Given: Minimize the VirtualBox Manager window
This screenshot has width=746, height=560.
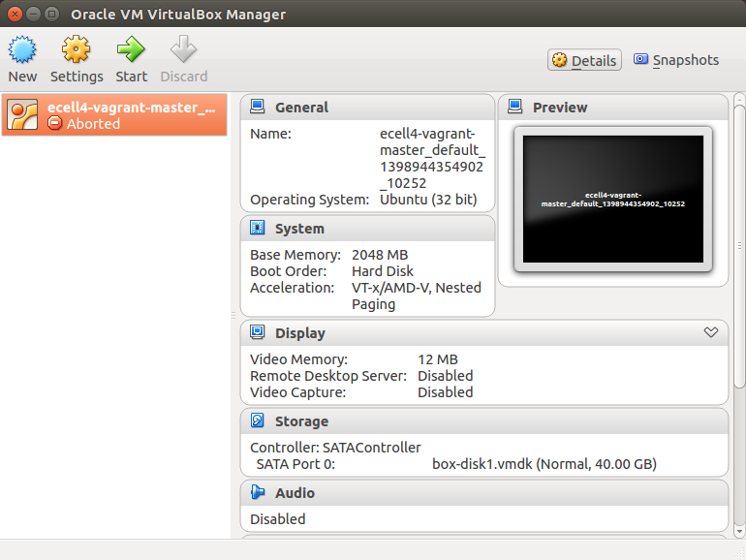Looking at the screenshot, I should pos(33,15).
